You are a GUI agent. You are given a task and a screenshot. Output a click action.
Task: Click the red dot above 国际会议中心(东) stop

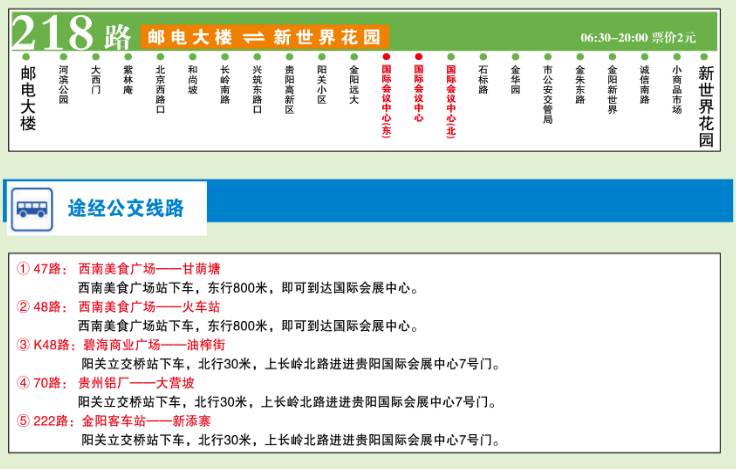[x=386, y=57]
